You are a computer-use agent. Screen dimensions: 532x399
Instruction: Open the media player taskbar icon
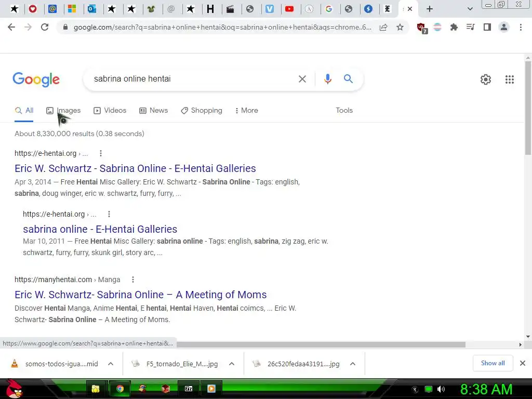tap(211, 389)
